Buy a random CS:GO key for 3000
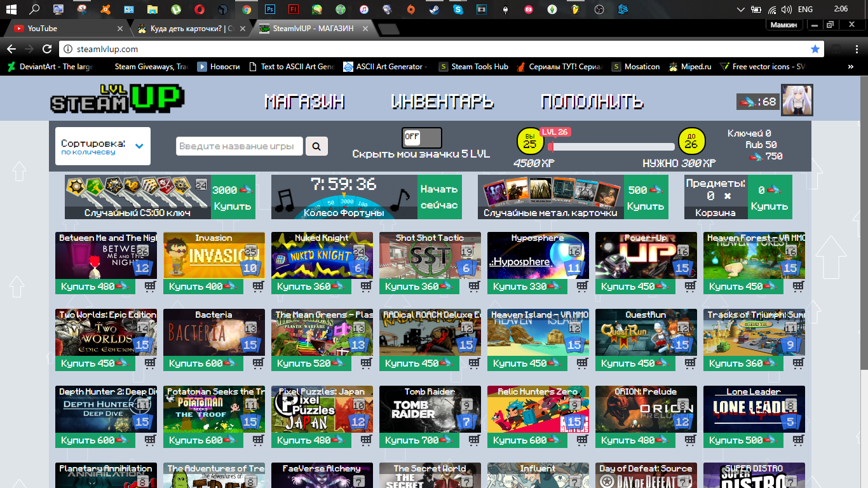Viewport: 868px width, 488px height. 233,198
